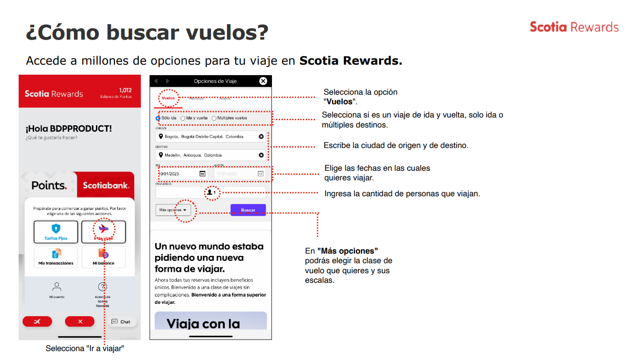Open the calendar icon for Ida date
Viewport: 644px width, 362px height.
pyautogui.click(x=202, y=173)
